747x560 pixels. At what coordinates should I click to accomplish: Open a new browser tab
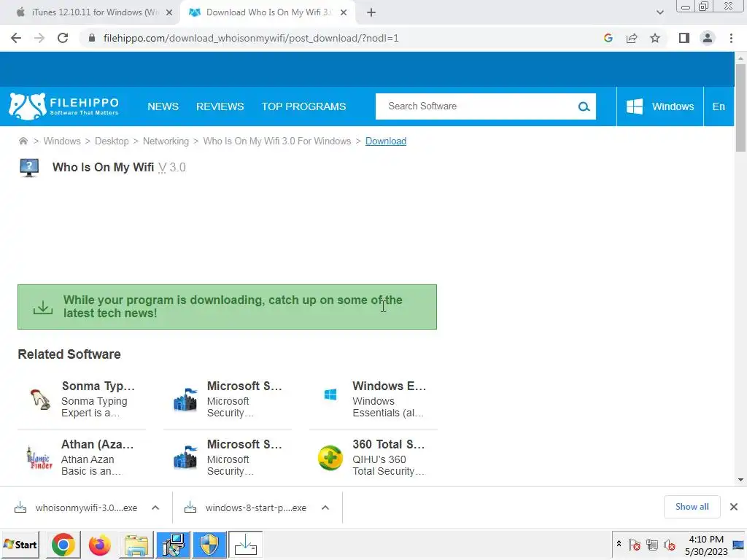pos(371,12)
